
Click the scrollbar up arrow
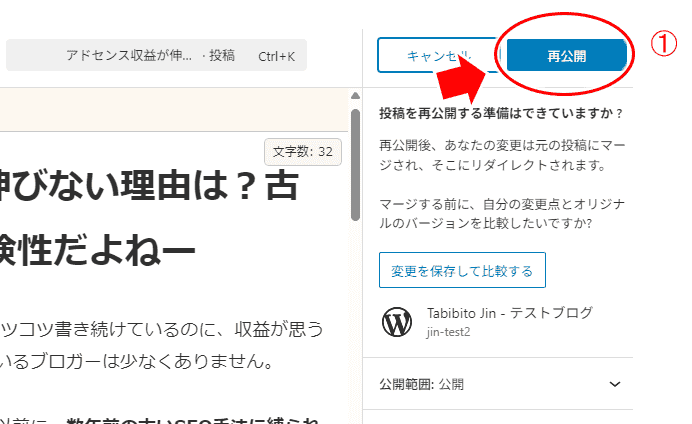click(x=354, y=97)
